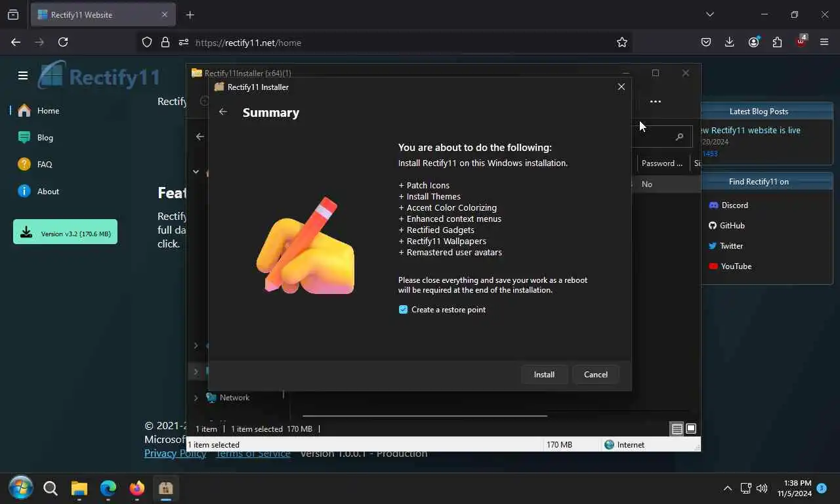Sort by Password column header

click(x=664, y=163)
